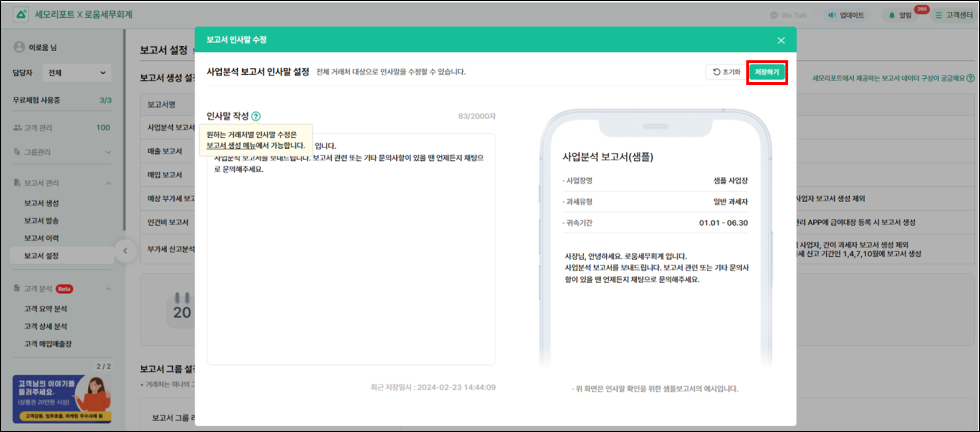This screenshot has height=432, width=980.
Task: Click the 이로움 님 profile icon
Action: (19, 47)
